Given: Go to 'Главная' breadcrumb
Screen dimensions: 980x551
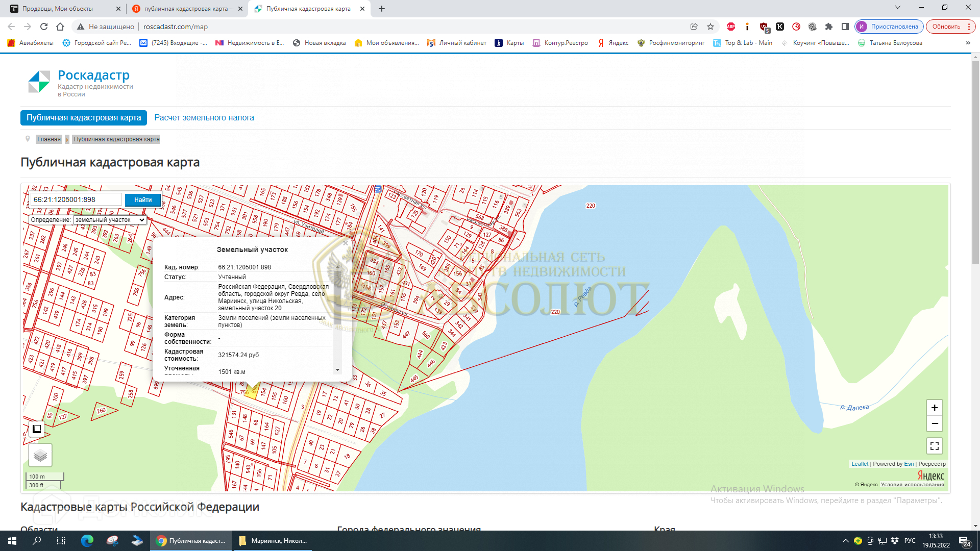Looking at the screenshot, I should tap(49, 139).
